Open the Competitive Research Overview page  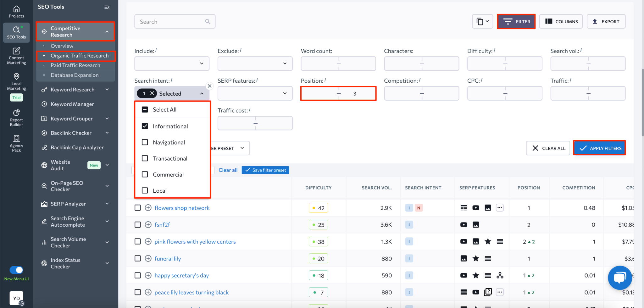click(x=62, y=46)
